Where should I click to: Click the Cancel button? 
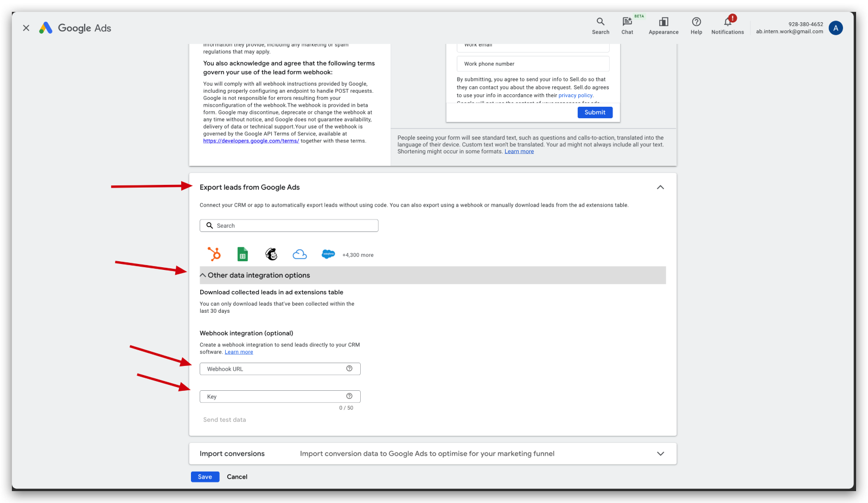pos(237,477)
